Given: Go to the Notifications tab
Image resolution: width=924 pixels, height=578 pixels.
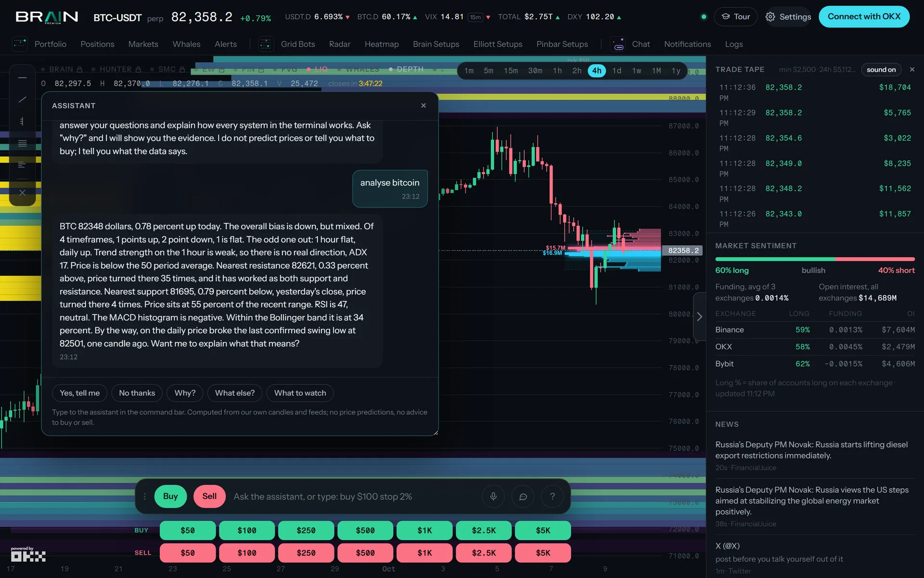Looking at the screenshot, I should pyautogui.click(x=687, y=44).
